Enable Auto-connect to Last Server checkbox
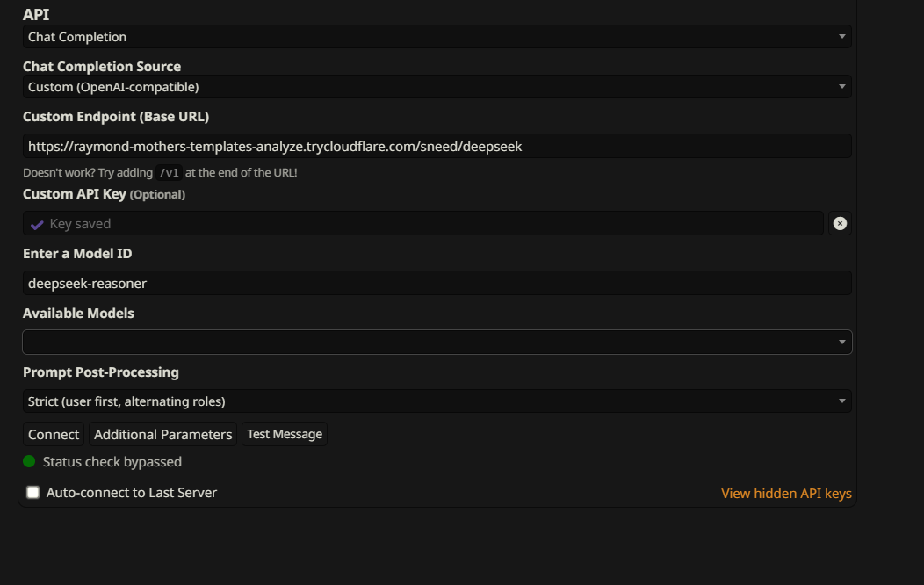This screenshot has width=924, height=585. (33, 492)
